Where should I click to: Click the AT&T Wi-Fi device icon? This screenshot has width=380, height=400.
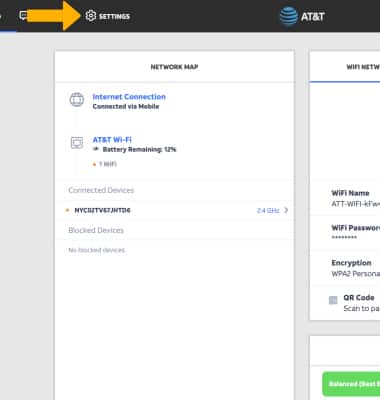[x=77, y=143]
